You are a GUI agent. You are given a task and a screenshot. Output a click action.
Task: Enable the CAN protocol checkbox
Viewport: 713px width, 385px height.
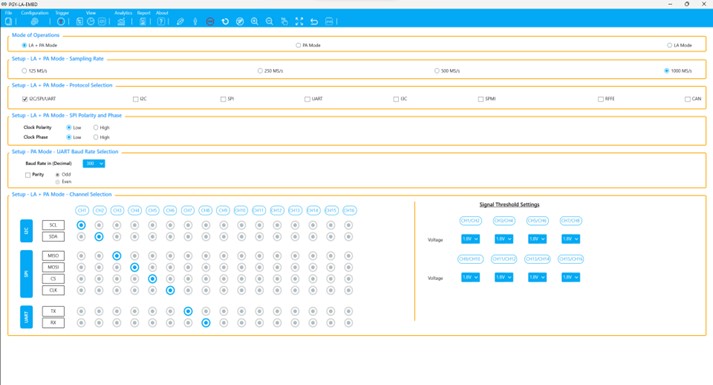688,99
